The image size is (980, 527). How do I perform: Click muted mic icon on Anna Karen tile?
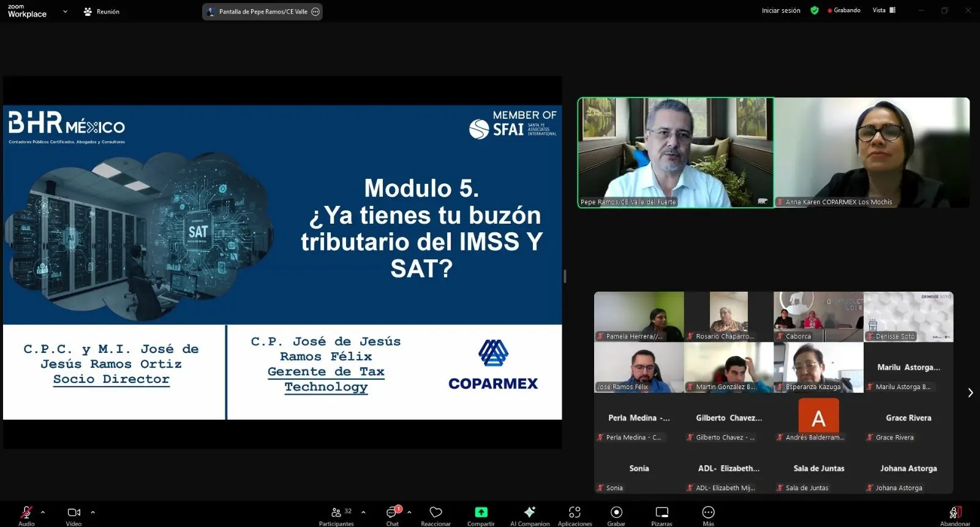coord(780,202)
